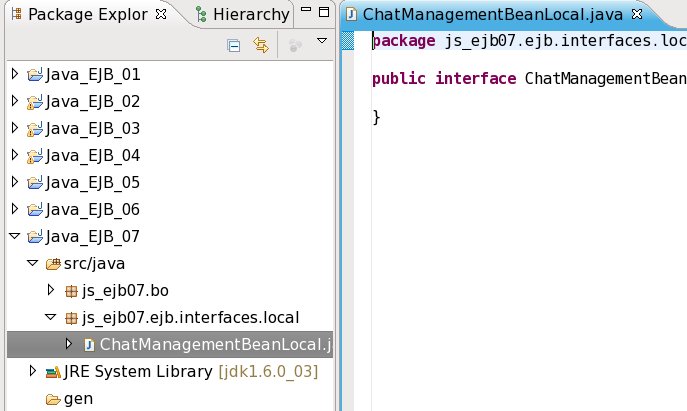
Task: Select ChatManagementBeanLocal.java in the tree
Action: (x=215, y=345)
